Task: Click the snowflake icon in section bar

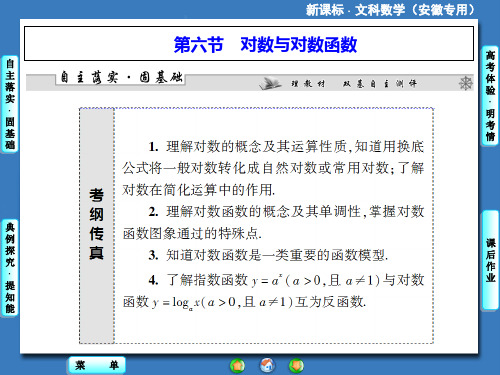Action: coord(465,83)
